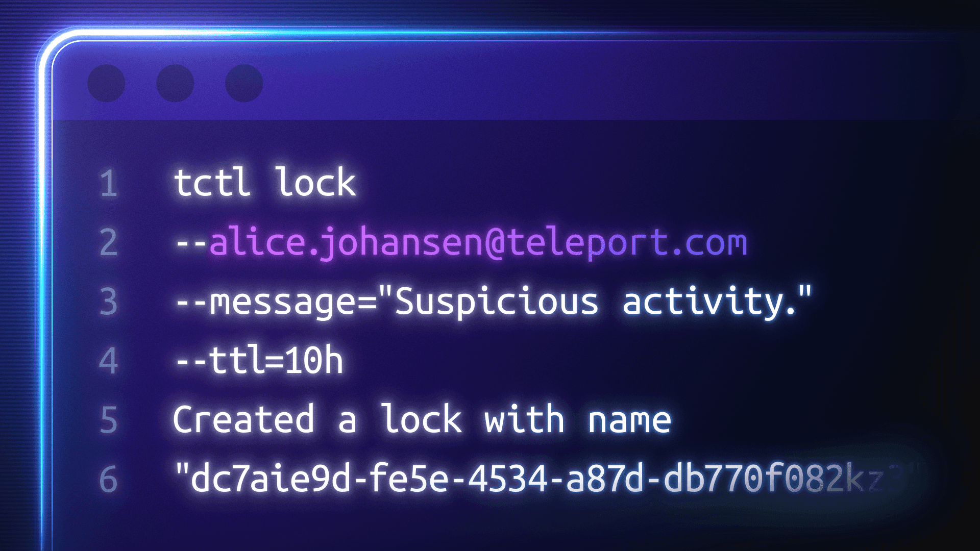Click the first window control dot

106,83
